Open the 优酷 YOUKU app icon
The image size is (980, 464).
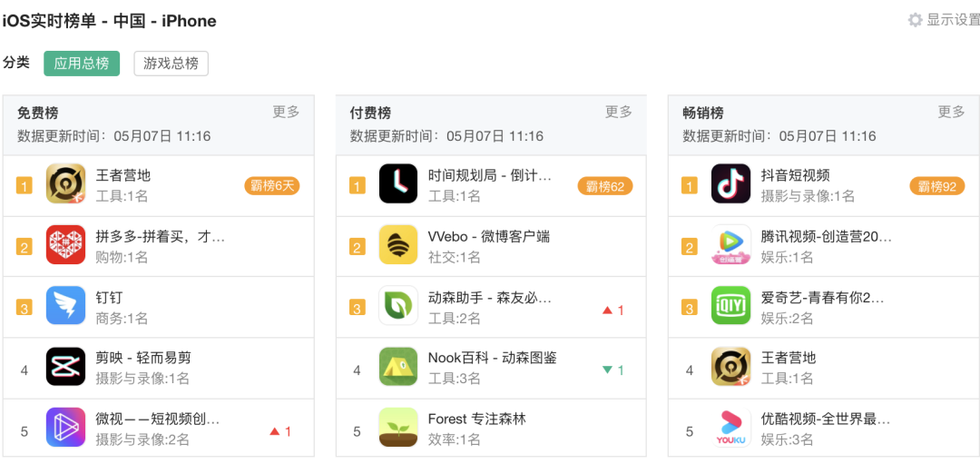point(730,427)
